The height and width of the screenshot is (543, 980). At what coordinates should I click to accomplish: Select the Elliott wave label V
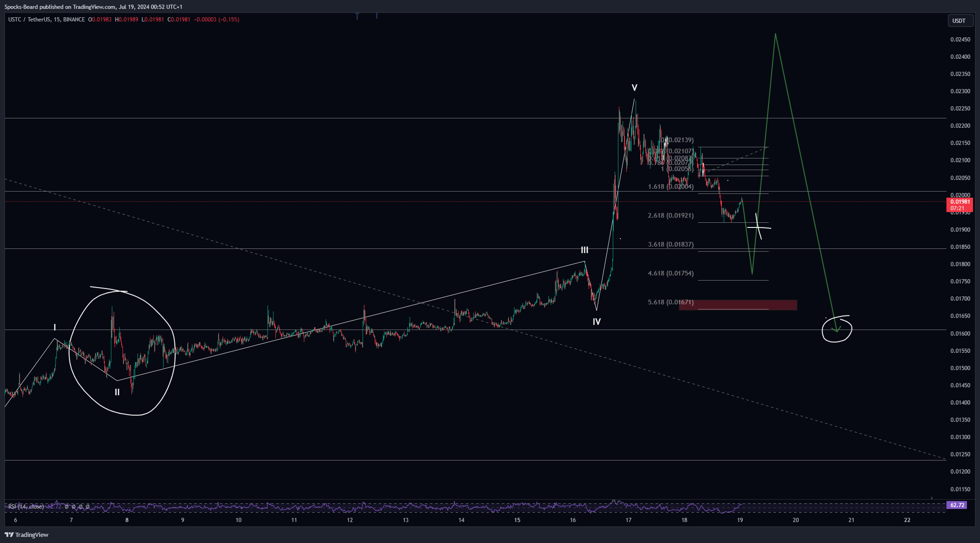point(634,88)
